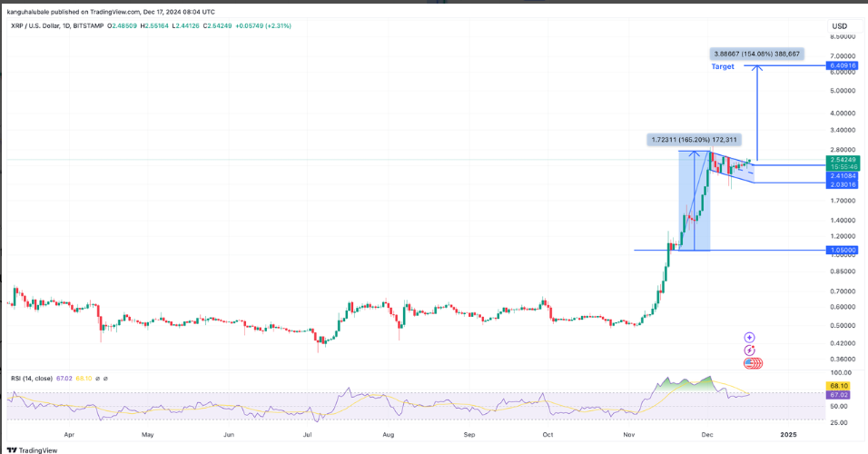Click the purple star event icon
The height and width of the screenshot is (454, 868).
pos(750,338)
